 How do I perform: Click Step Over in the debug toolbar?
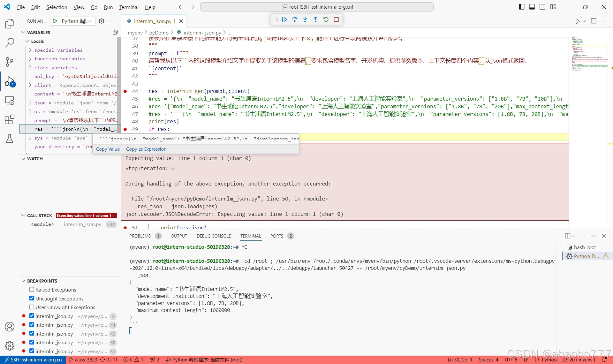[295, 19]
